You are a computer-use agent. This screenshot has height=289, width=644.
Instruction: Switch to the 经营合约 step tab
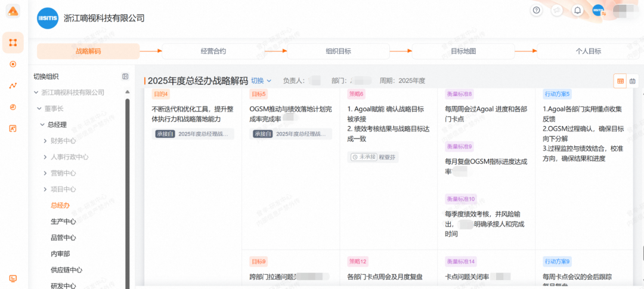click(213, 51)
